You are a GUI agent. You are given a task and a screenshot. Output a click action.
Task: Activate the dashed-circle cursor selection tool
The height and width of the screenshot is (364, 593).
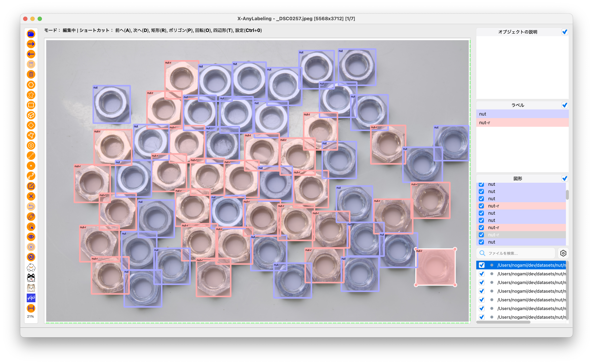pyautogui.click(x=31, y=227)
